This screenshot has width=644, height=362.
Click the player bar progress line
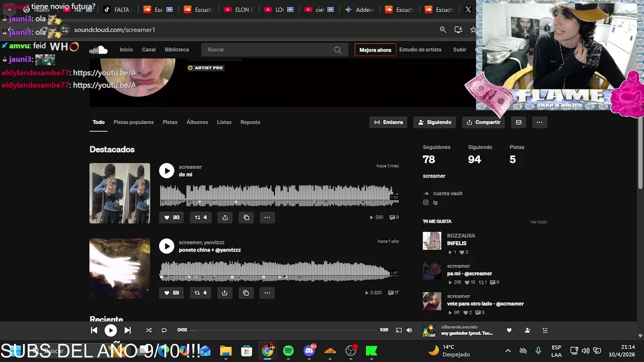click(x=284, y=330)
